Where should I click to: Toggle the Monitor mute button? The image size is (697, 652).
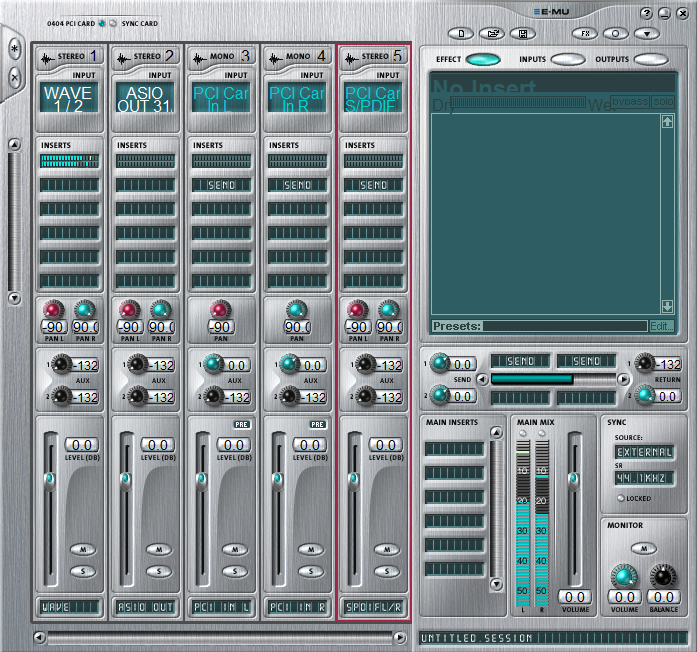644,547
